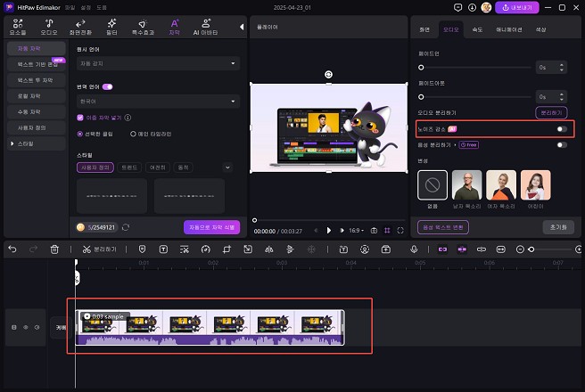585x392 pixels.
Task: Delete selected clip with trash icon
Action: (x=54, y=249)
